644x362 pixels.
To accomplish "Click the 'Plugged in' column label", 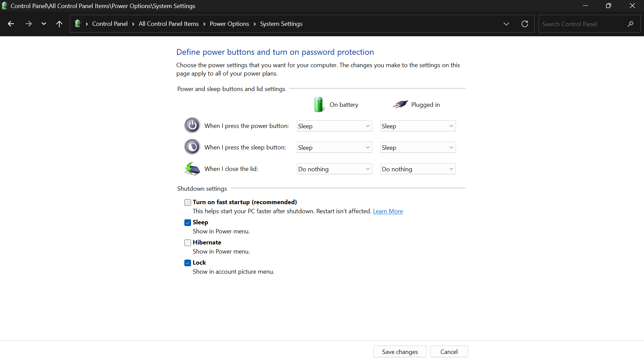I will (425, 105).
